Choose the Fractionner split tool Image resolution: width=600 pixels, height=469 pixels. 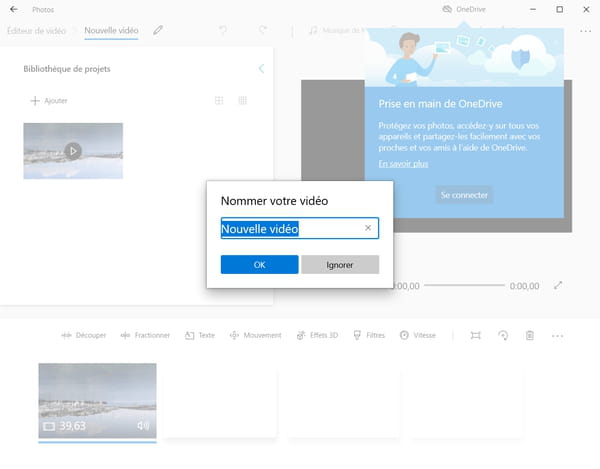145,335
